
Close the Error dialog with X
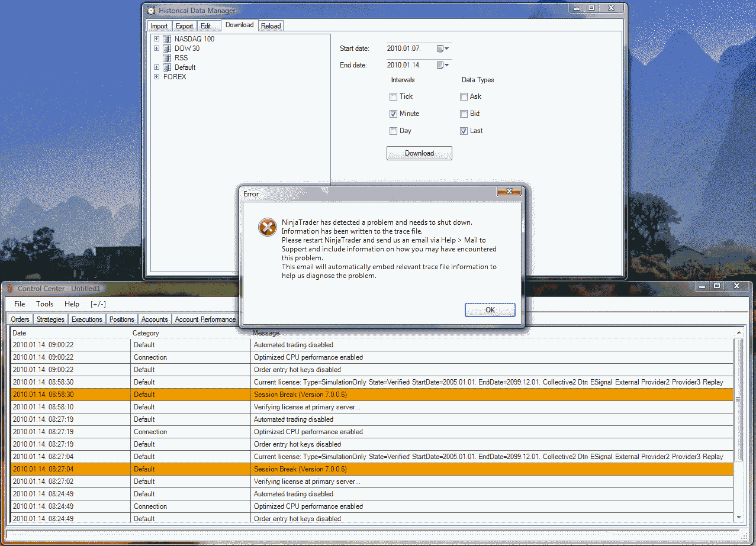(509, 191)
